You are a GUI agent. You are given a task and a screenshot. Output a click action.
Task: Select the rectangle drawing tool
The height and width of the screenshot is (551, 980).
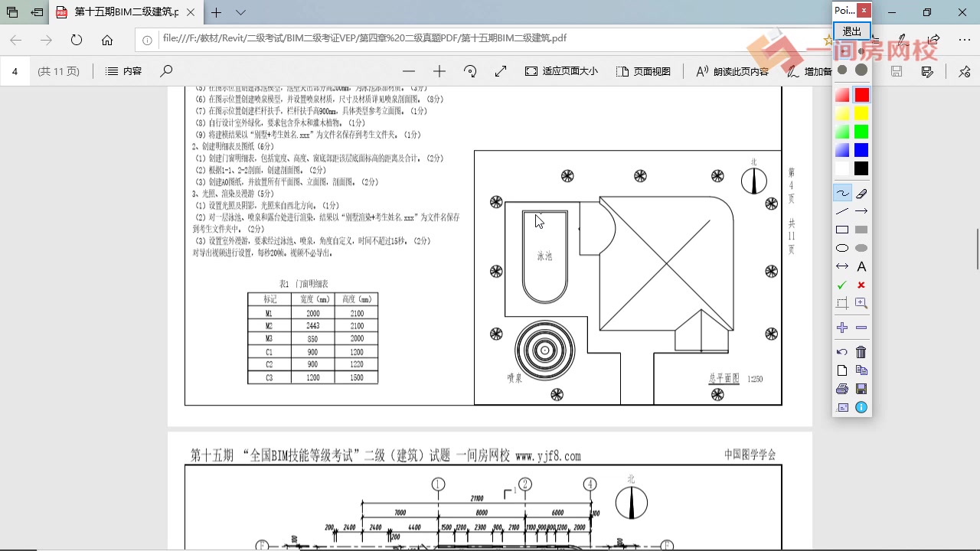point(841,229)
